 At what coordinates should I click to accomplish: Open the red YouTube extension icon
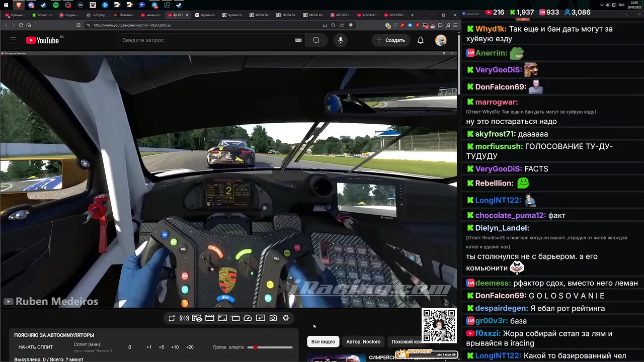[418, 25]
